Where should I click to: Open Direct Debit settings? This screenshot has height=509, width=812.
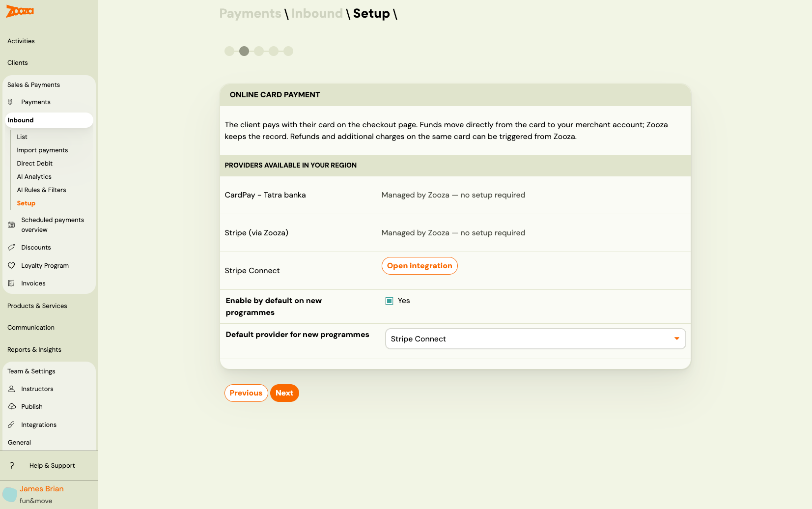[x=34, y=163]
